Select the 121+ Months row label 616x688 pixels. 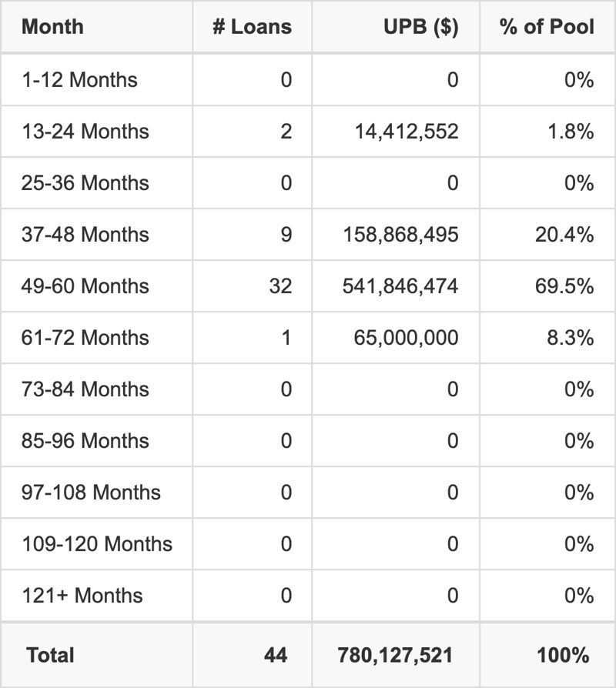click(x=82, y=596)
